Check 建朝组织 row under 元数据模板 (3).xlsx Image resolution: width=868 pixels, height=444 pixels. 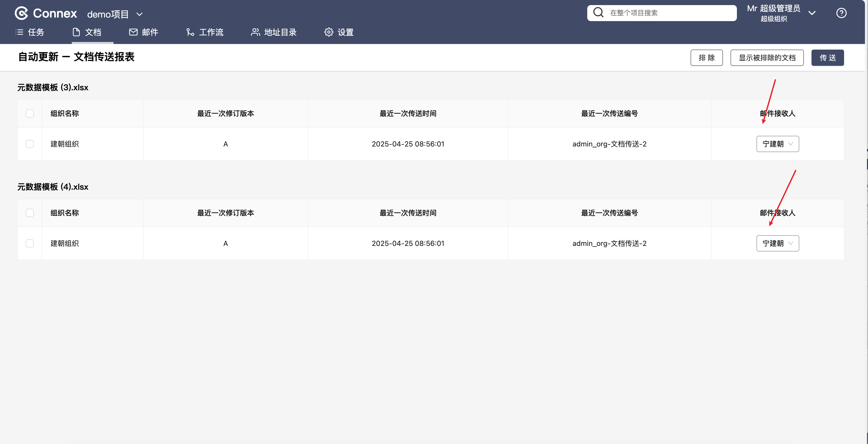click(30, 144)
